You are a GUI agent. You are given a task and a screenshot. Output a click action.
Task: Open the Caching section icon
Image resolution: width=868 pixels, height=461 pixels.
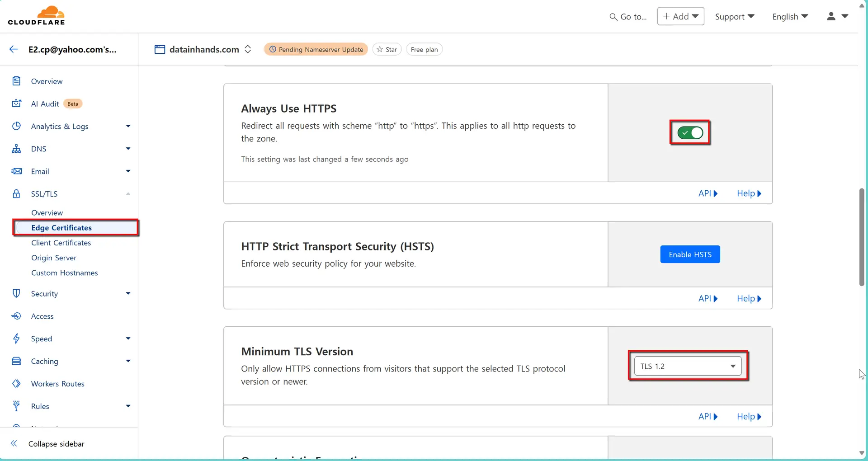click(x=16, y=361)
